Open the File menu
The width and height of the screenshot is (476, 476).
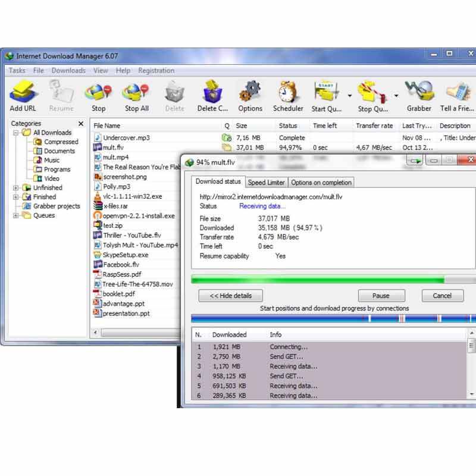pyautogui.click(x=39, y=70)
